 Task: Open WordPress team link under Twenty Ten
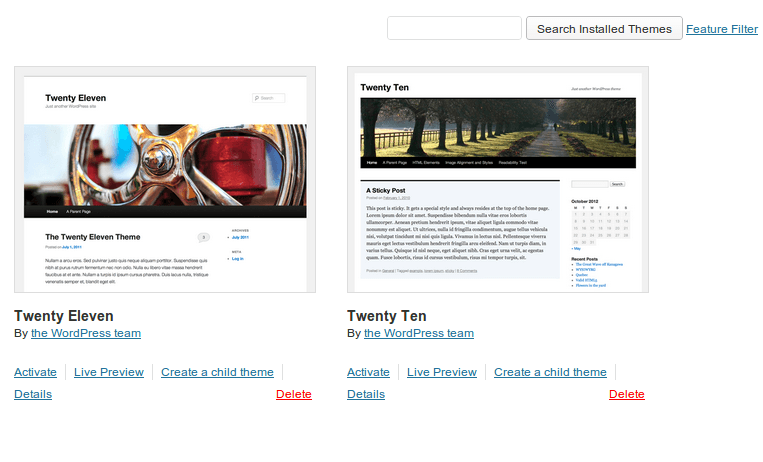point(419,333)
